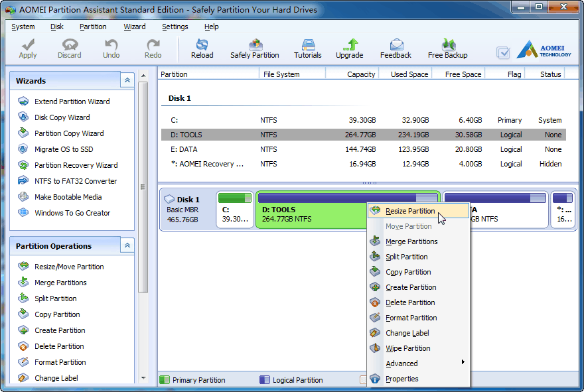Choose Resize Partition in context menu
Image resolution: width=584 pixels, height=392 pixels.
[x=418, y=211]
